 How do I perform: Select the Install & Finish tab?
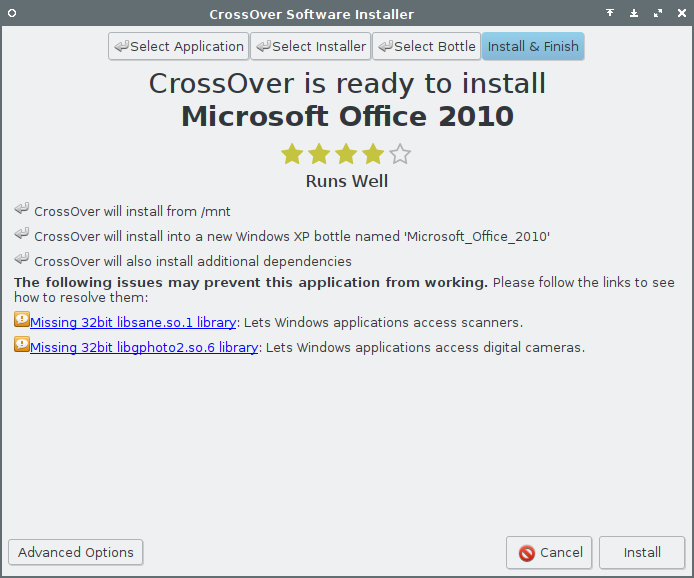533,46
